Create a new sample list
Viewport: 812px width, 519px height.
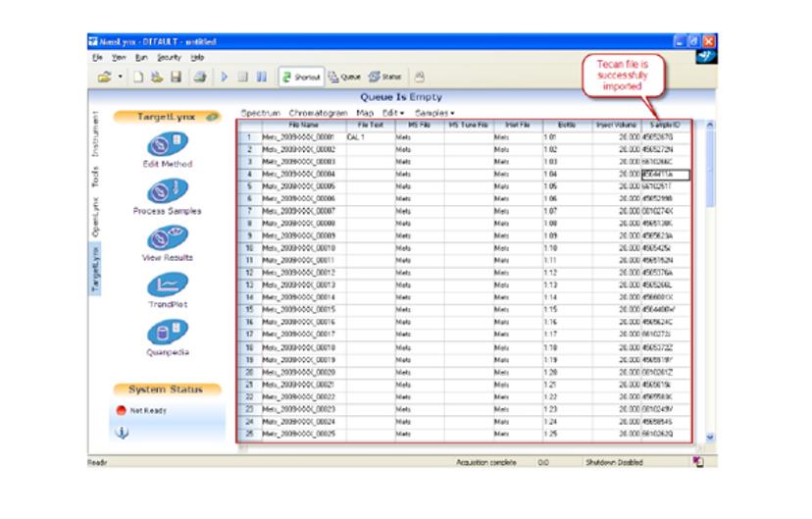click(x=138, y=78)
